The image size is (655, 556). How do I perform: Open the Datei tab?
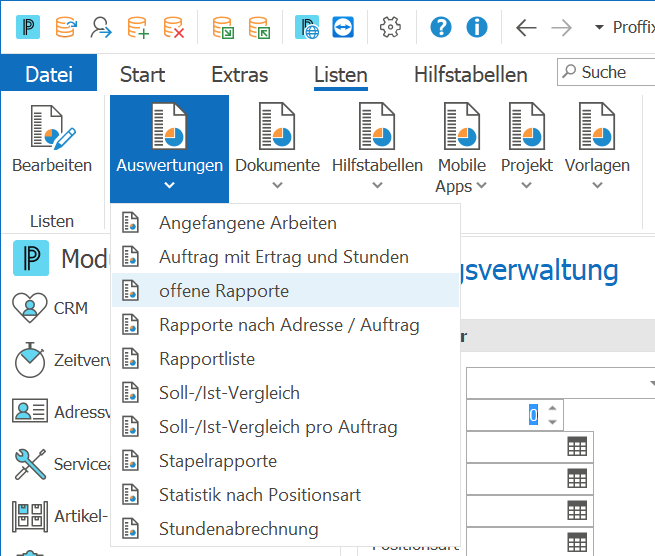coord(49,74)
